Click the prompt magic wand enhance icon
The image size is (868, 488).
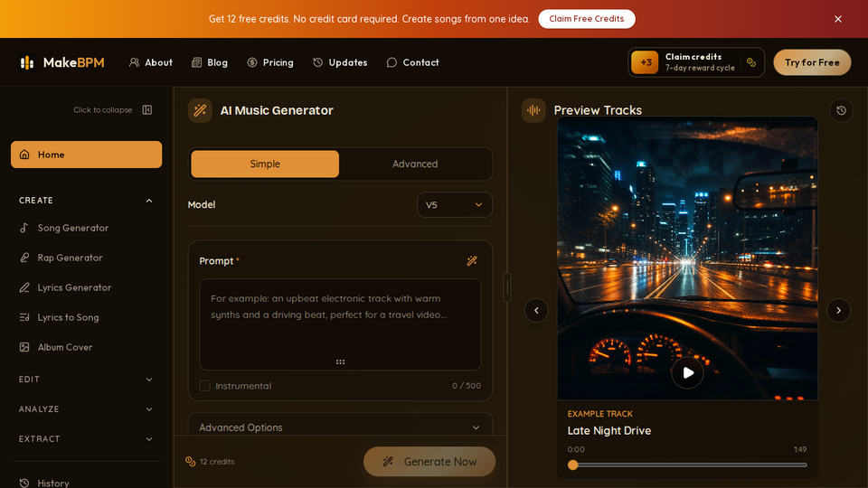(x=472, y=260)
